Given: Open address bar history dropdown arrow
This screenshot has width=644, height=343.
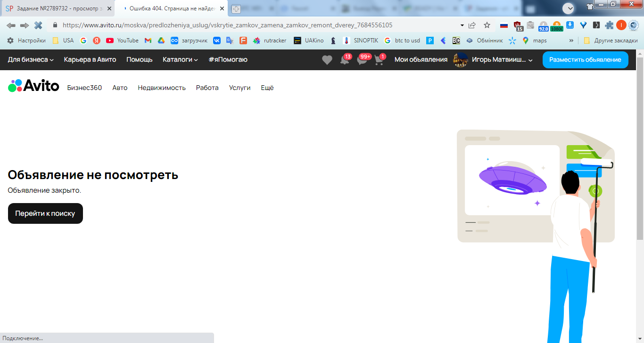Looking at the screenshot, I should (x=462, y=25).
